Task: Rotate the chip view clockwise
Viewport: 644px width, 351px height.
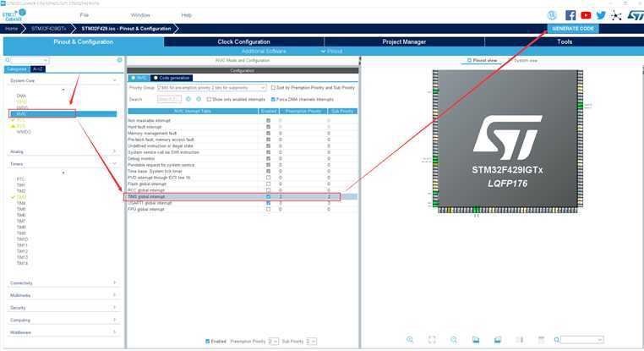Action: (x=498, y=339)
